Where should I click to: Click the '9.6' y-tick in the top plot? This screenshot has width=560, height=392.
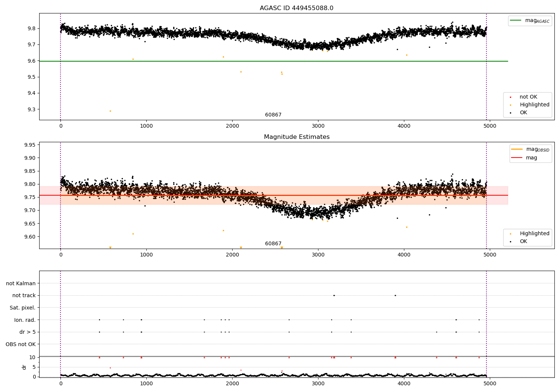click(31, 61)
